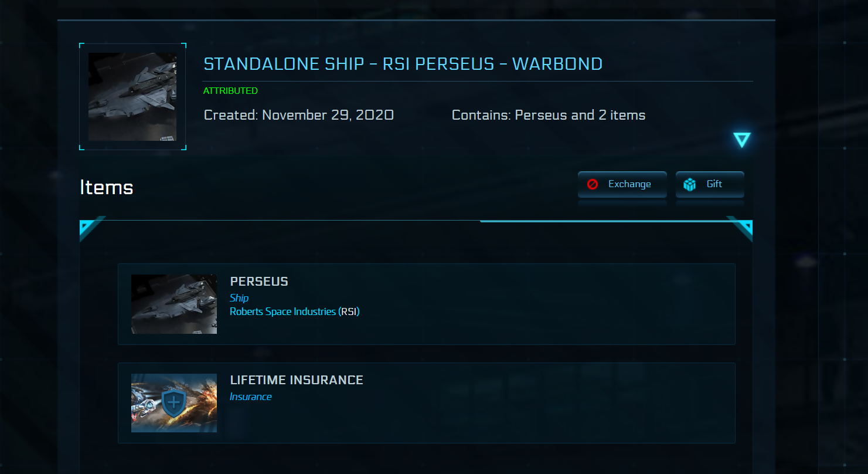Open the pledge header ship thumbnail

point(132,97)
